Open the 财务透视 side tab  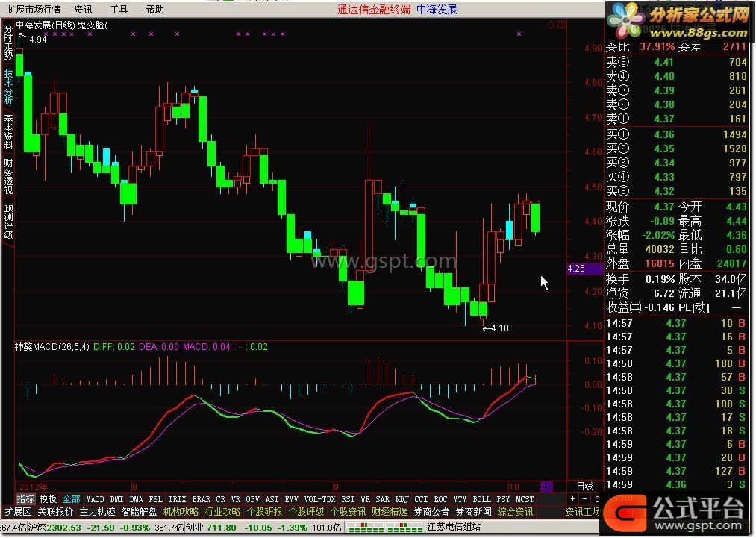pos(8,176)
